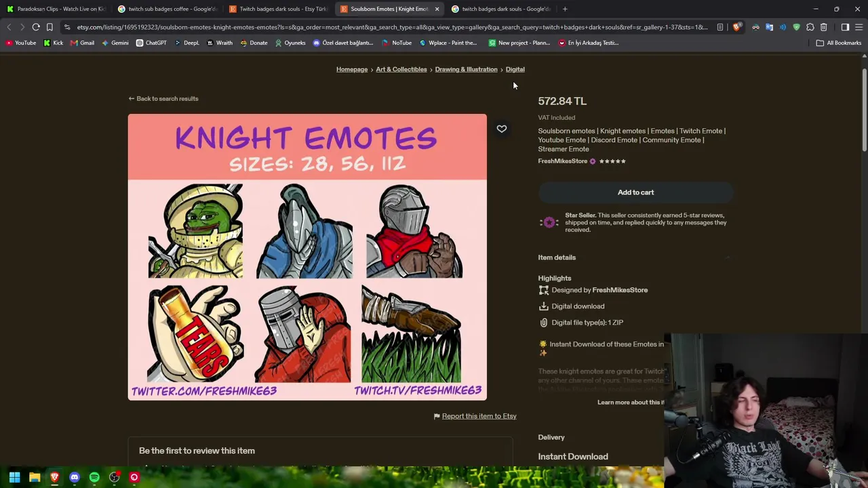Switch to last twitch badges dark souls Google tab
The height and width of the screenshot is (488, 868).
tap(500, 9)
